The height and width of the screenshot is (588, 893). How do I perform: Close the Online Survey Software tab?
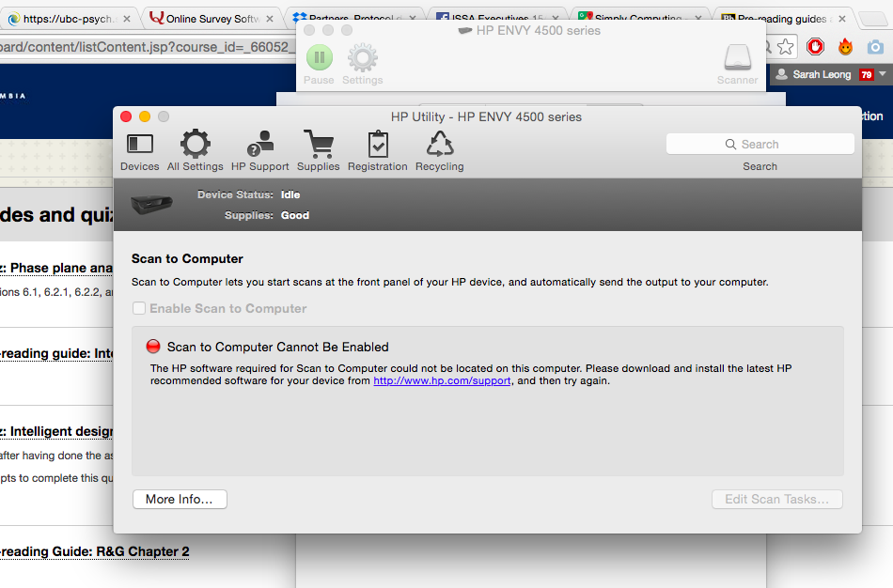pyautogui.click(x=270, y=19)
